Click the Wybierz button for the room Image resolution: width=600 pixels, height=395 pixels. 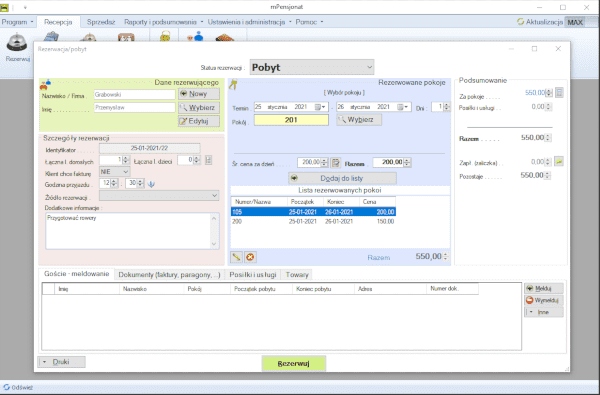pos(359,120)
